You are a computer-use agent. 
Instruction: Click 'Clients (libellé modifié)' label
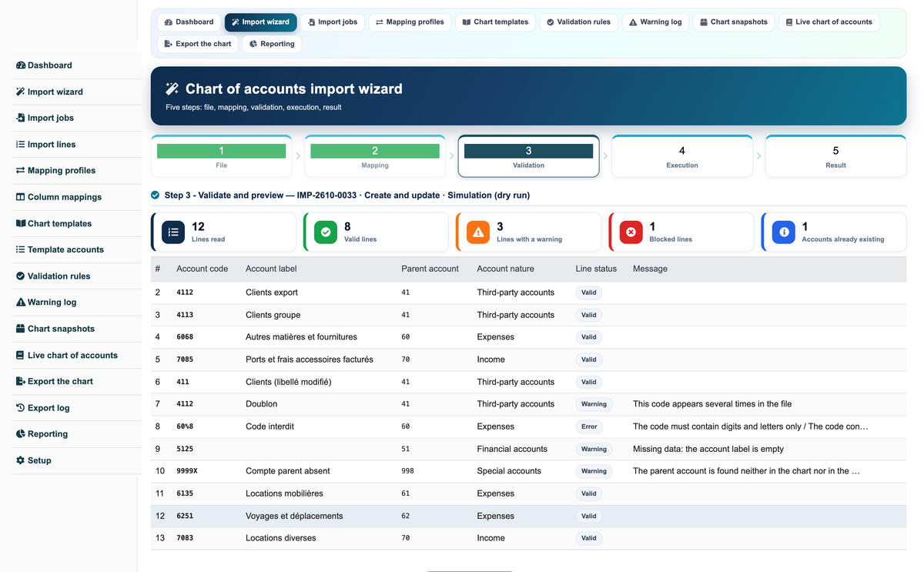[x=289, y=382]
